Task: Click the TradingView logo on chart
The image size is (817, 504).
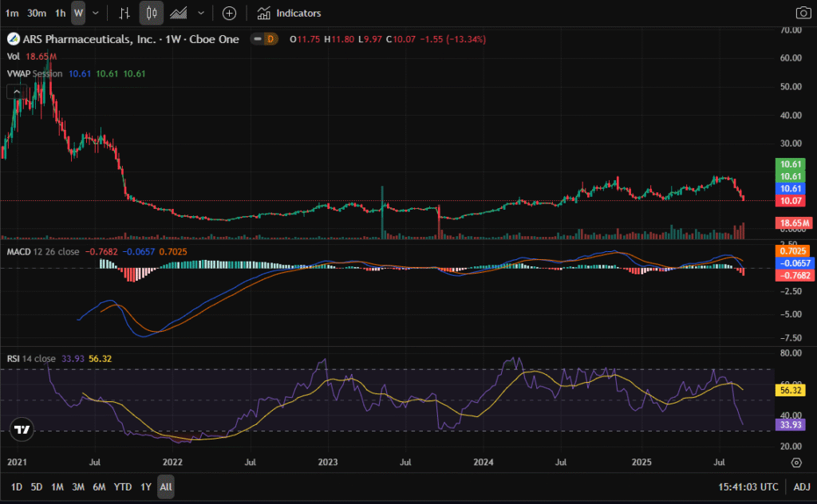Action: (x=22, y=429)
